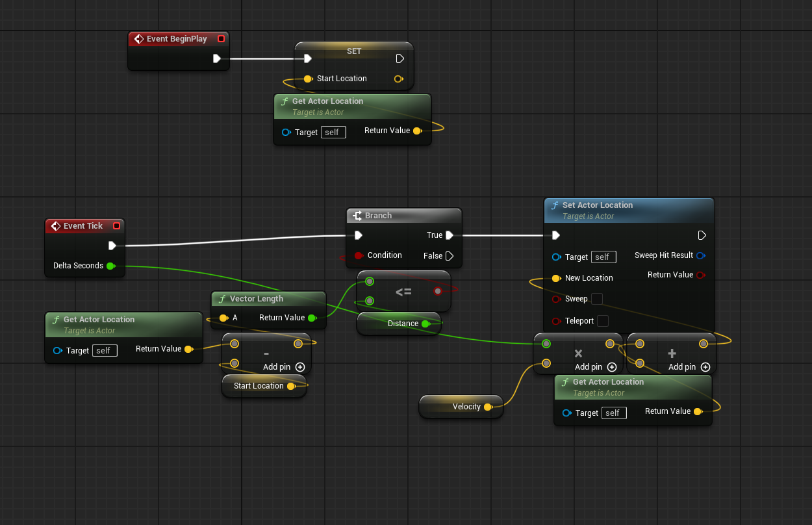Screen dimensions: 812x525
Task: Click Add pin on the add node
Action: point(689,367)
